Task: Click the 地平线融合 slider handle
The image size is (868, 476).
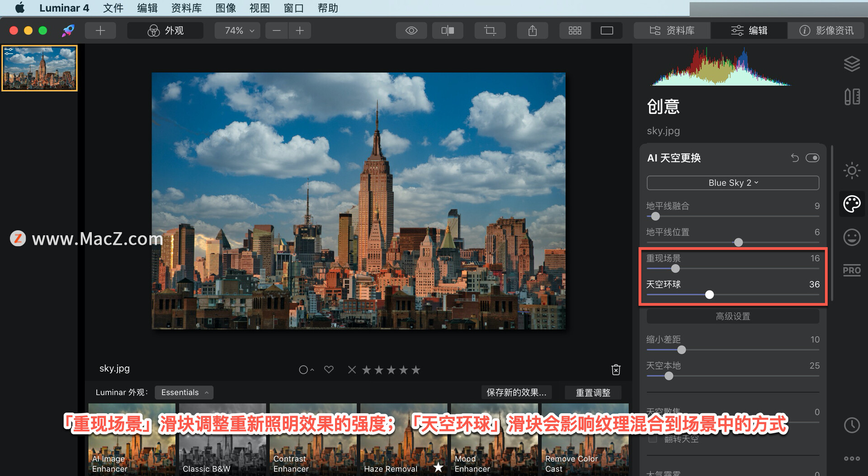Action: coord(656,216)
